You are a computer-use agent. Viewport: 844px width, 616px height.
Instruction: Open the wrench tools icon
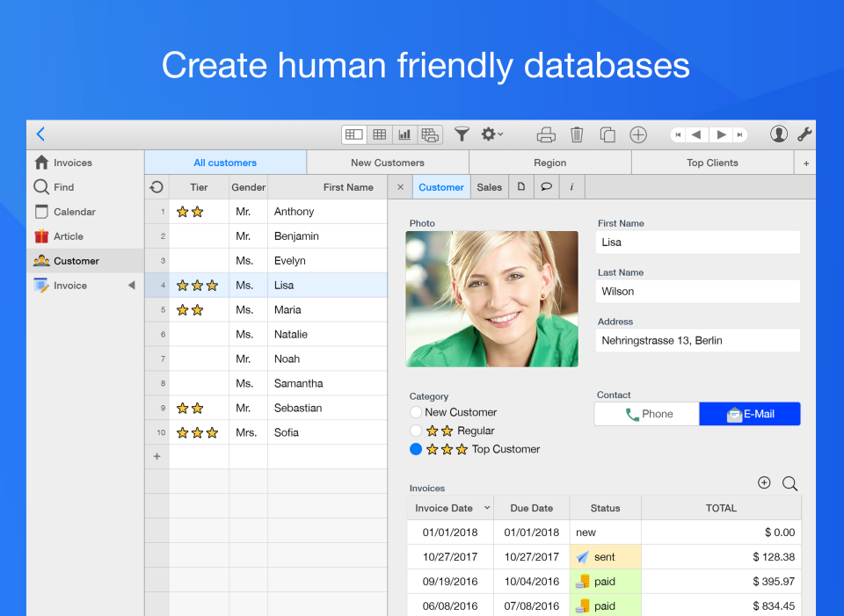click(x=804, y=134)
